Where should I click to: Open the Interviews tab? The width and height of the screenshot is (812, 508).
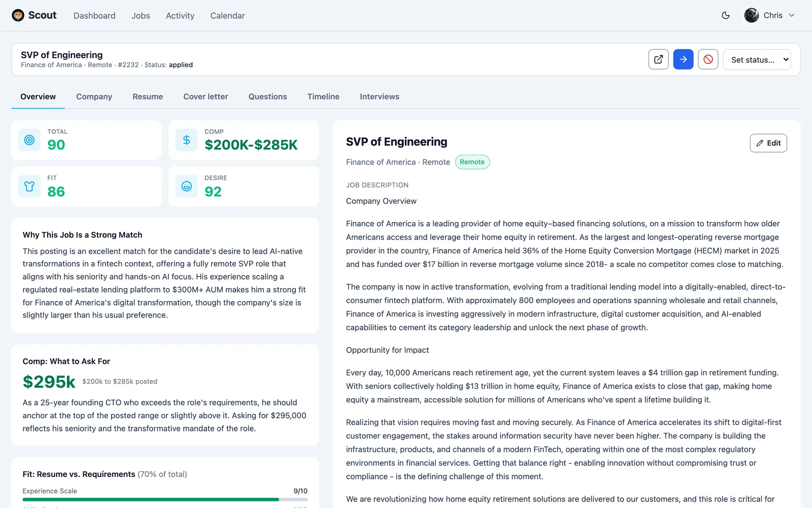[x=380, y=96]
